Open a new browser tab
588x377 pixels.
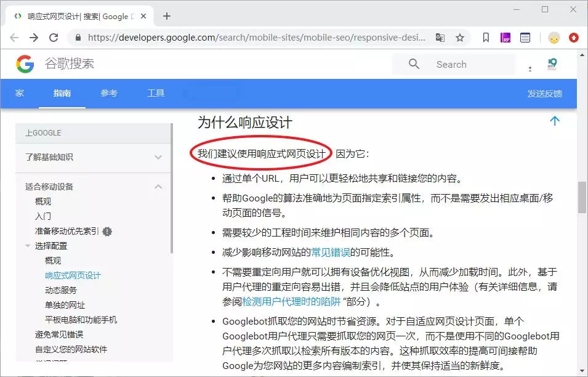[166, 16]
